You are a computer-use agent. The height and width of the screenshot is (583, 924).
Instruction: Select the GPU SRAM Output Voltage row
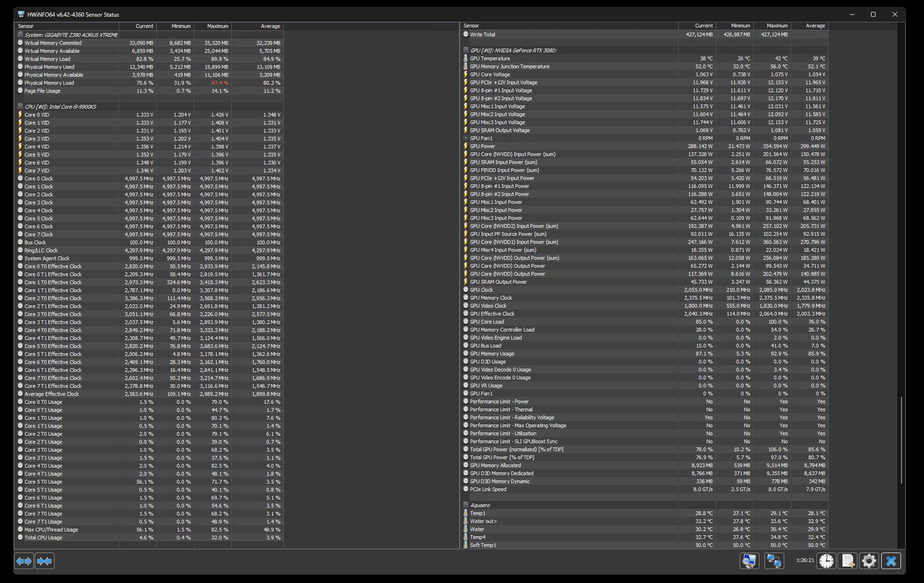click(x=645, y=130)
